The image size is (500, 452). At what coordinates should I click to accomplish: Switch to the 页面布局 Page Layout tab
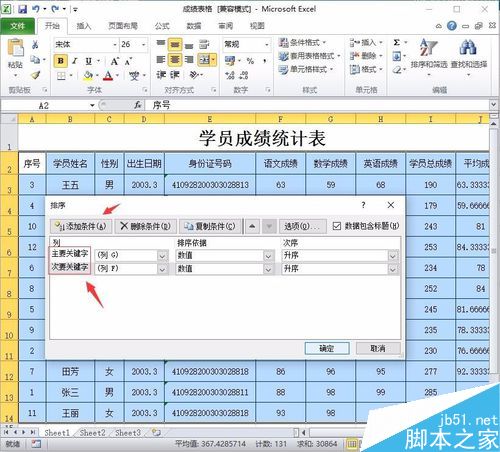click(123, 26)
